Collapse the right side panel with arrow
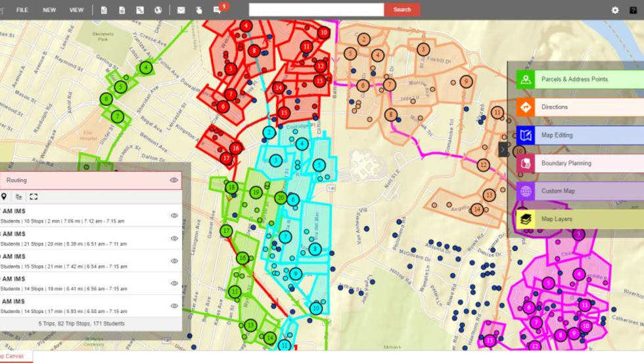The height and width of the screenshot is (363, 644). [x=503, y=150]
